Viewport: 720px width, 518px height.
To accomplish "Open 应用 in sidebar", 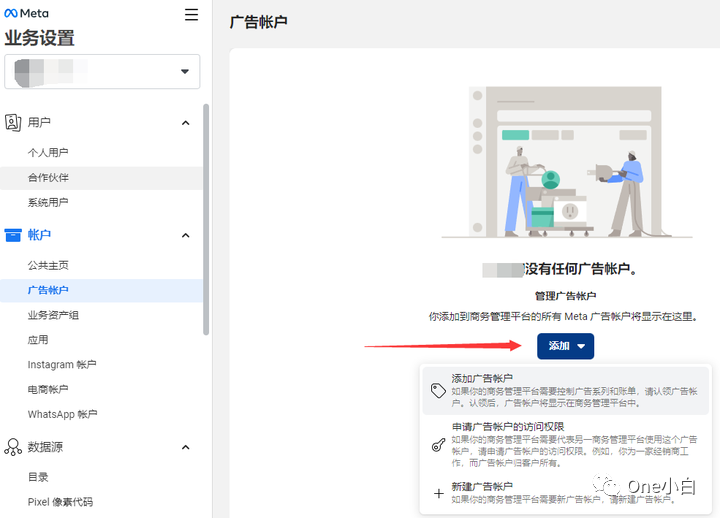I will [101, 340].
